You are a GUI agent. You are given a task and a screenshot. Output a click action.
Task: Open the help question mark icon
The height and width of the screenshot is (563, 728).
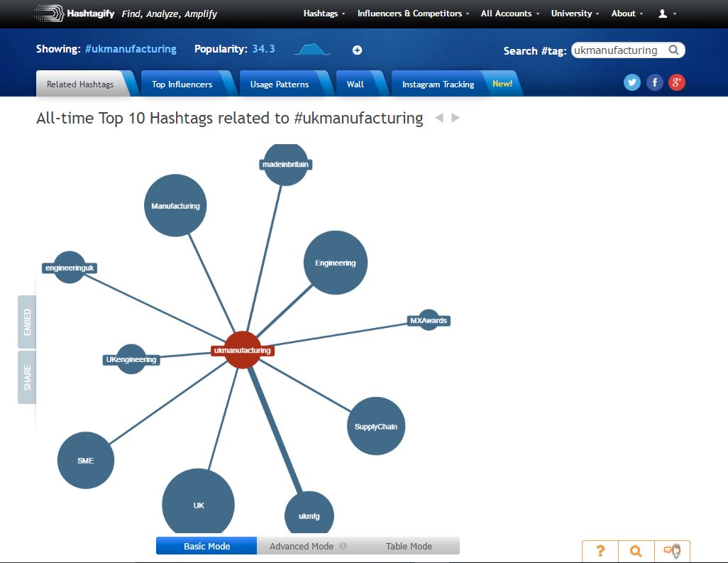tap(600, 551)
